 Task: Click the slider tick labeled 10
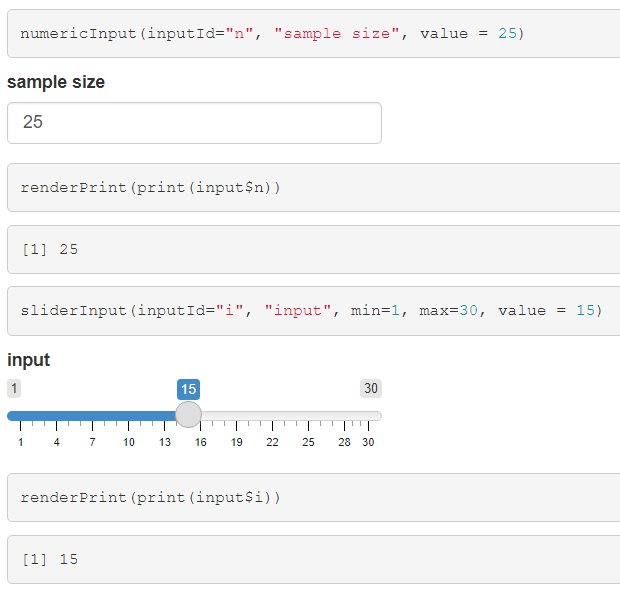click(128, 442)
